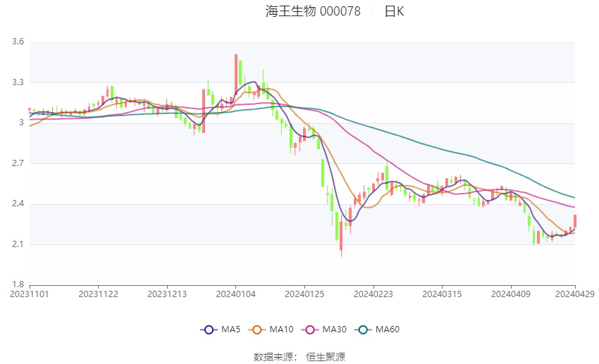
Task: Click the 2.1 y-axis price label
Action: [18, 244]
